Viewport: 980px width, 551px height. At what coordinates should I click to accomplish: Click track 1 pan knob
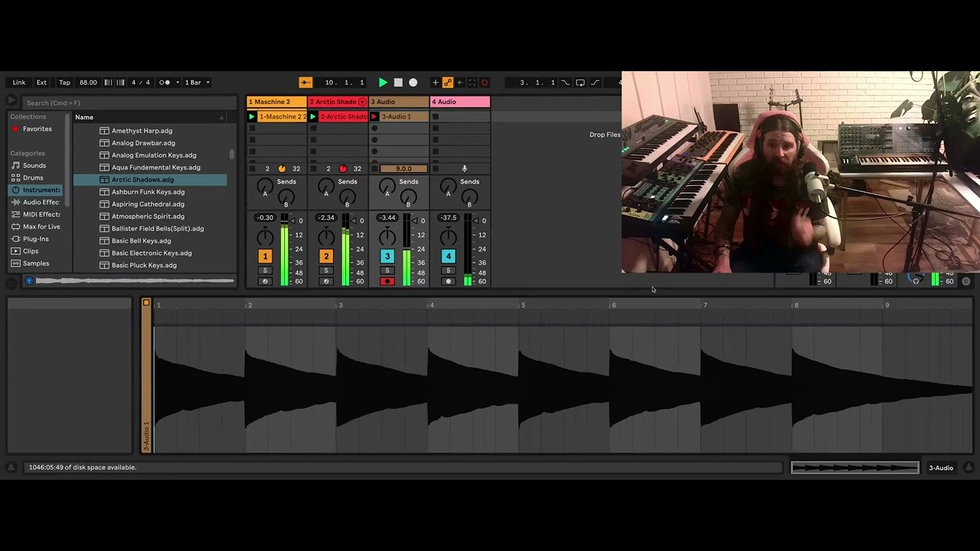[x=265, y=237]
